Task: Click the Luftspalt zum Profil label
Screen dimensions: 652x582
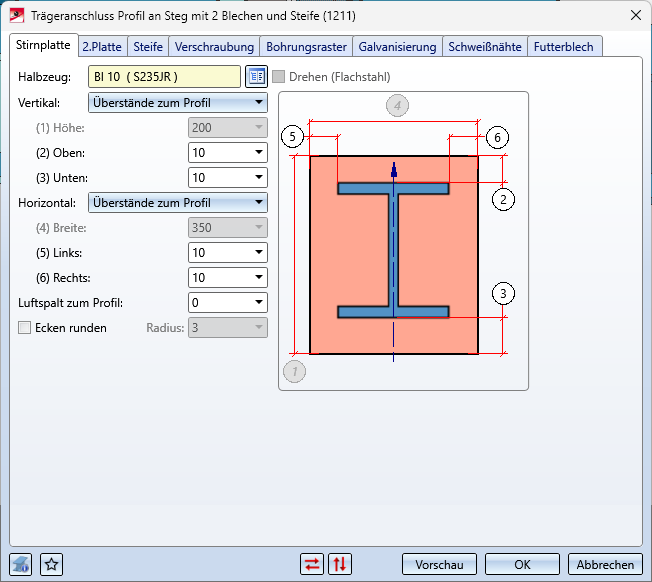Action: [71, 303]
